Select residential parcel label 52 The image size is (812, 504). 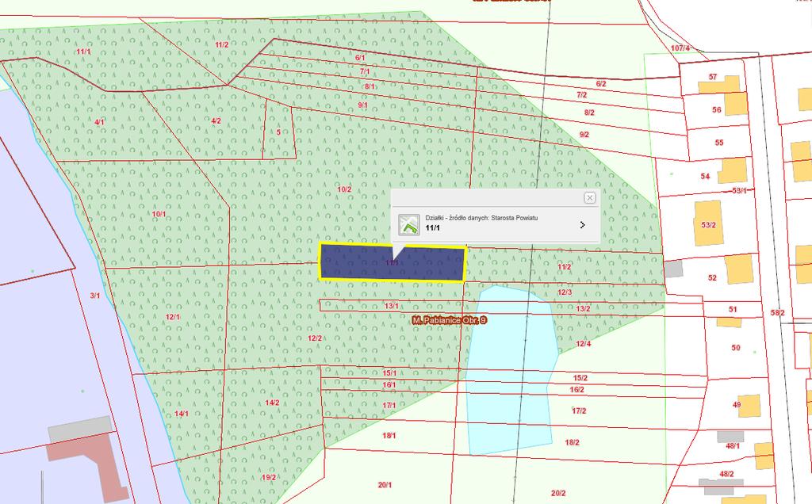[713, 278]
